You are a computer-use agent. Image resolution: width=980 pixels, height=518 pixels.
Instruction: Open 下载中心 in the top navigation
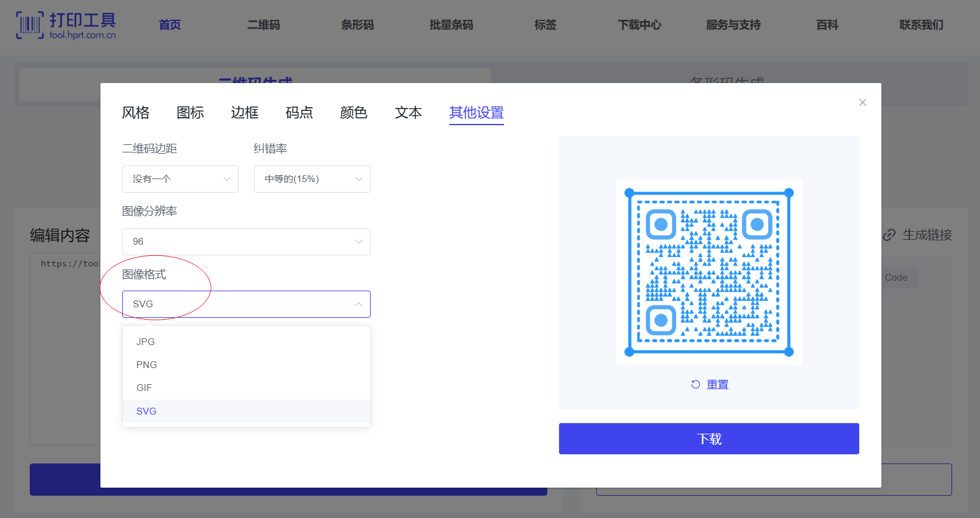pos(640,25)
